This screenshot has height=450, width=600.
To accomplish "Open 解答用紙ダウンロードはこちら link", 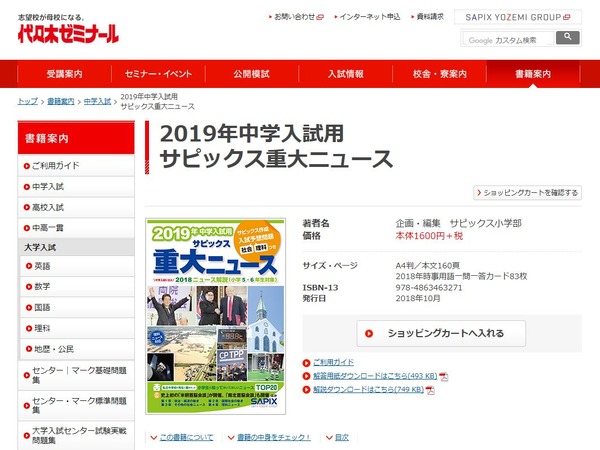I will [375, 376].
